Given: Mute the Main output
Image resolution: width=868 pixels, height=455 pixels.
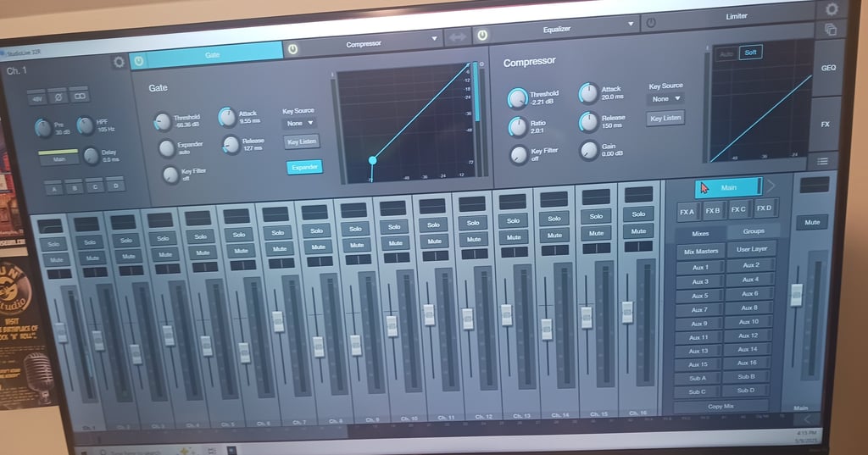Looking at the screenshot, I should pyautogui.click(x=812, y=223).
